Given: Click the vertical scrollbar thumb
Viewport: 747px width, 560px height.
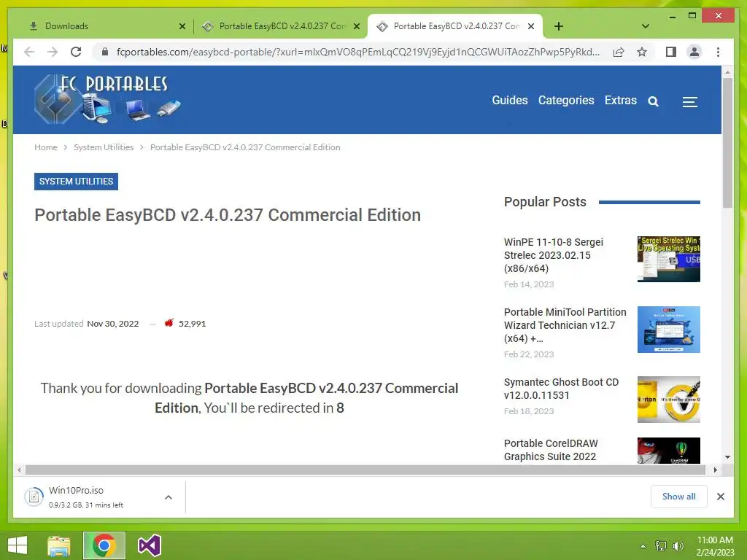Looking at the screenshot, I should (x=727, y=143).
